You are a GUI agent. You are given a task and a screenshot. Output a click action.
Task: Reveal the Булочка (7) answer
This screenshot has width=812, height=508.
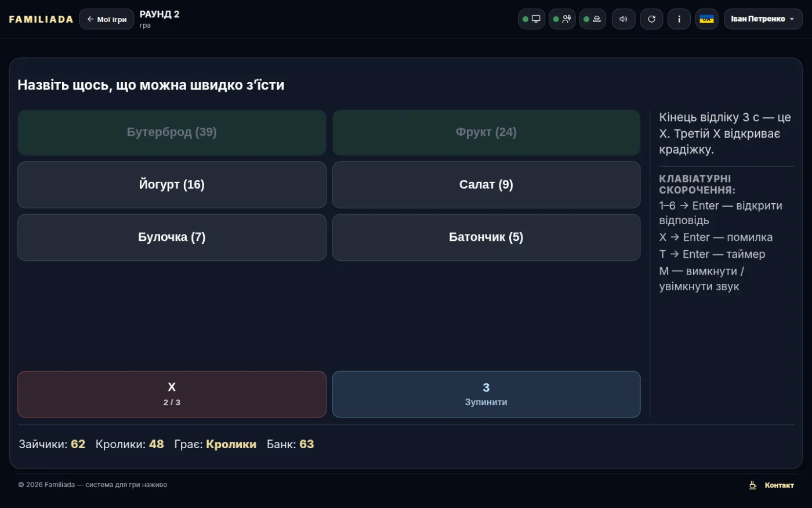tap(172, 237)
